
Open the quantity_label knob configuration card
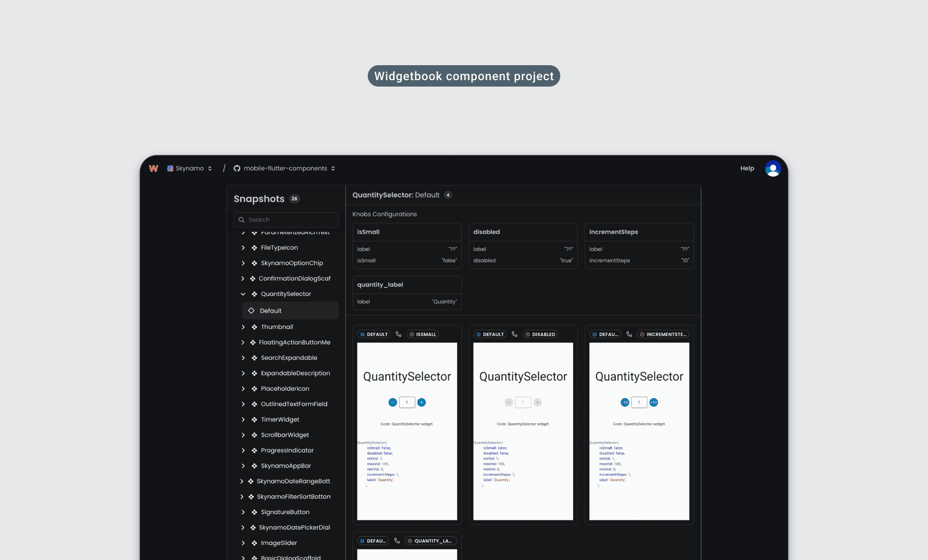tap(407, 293)
